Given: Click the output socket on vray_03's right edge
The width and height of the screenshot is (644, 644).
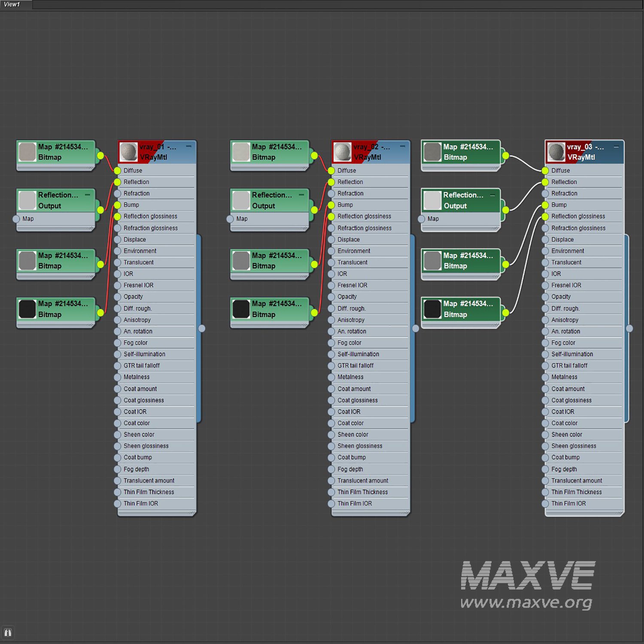Looking at the screenshot, I should [629, 328].
